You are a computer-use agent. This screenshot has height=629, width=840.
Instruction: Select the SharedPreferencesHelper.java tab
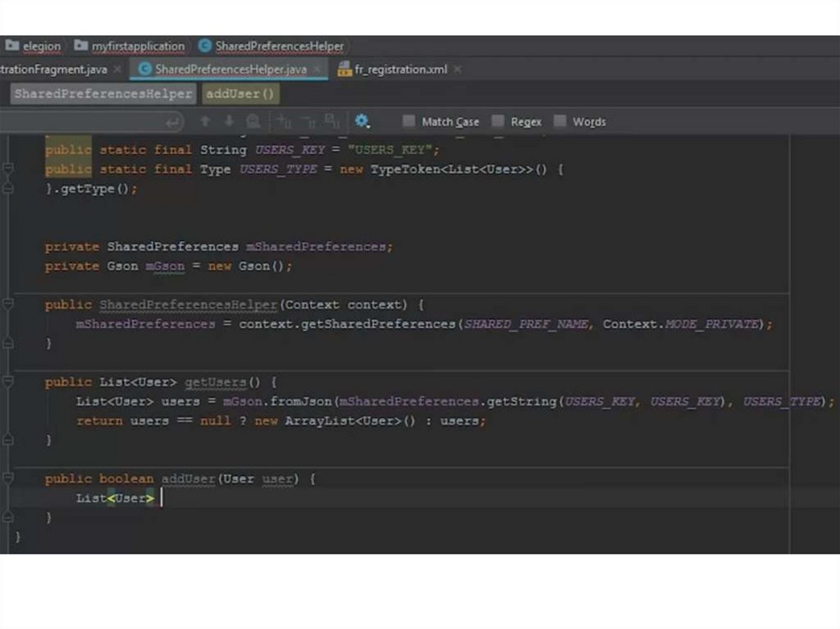point(230,70)
